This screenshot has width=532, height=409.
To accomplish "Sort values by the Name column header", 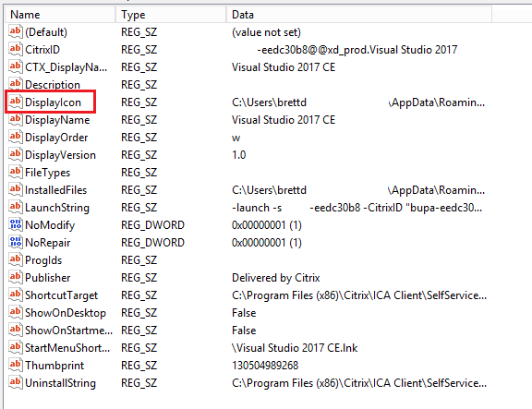I will [60, 15].
